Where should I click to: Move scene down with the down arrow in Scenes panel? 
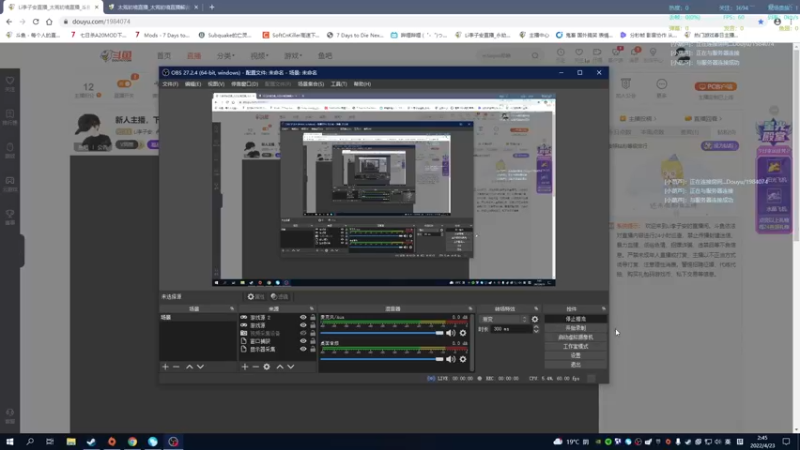(201, 367)
